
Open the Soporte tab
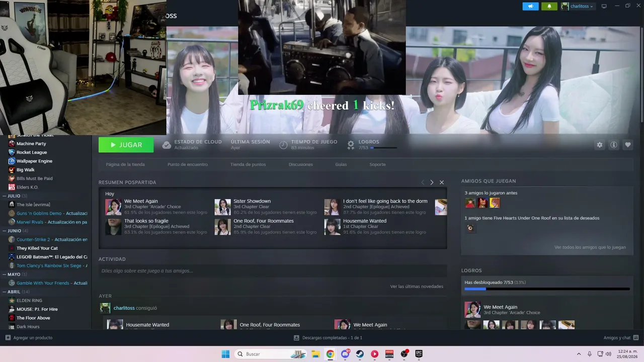click(x=377, y=164)
